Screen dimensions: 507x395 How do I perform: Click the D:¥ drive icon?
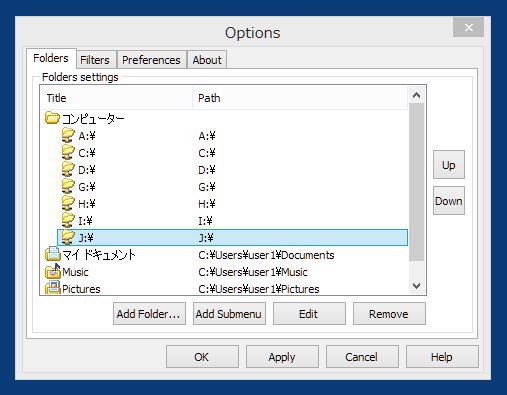[68, 169]
